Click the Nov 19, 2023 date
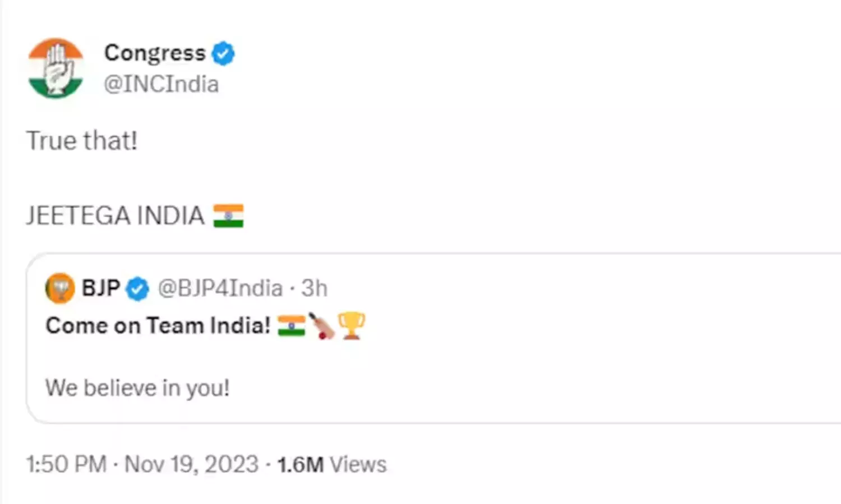 pyautogui.click(x=191, y=464)
